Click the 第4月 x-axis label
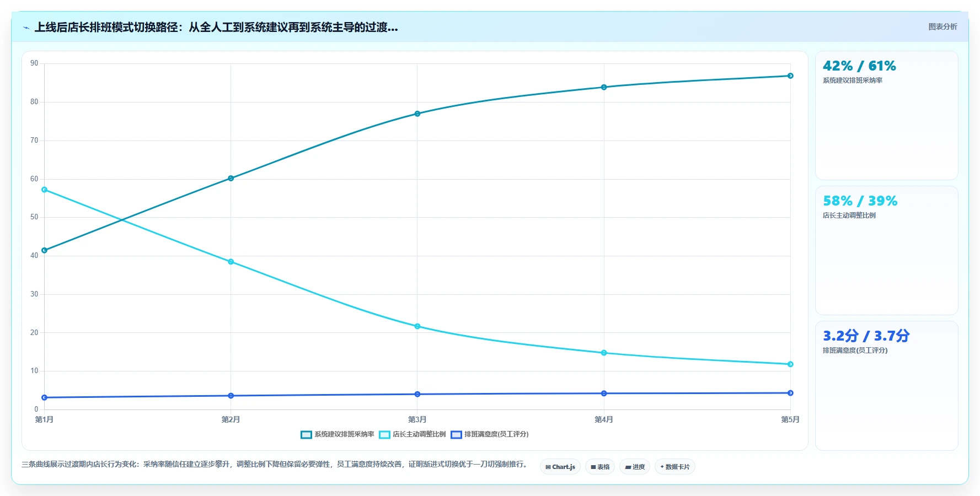Image resolution: width=980 pixels, height=496 pixels. [603, 420]
